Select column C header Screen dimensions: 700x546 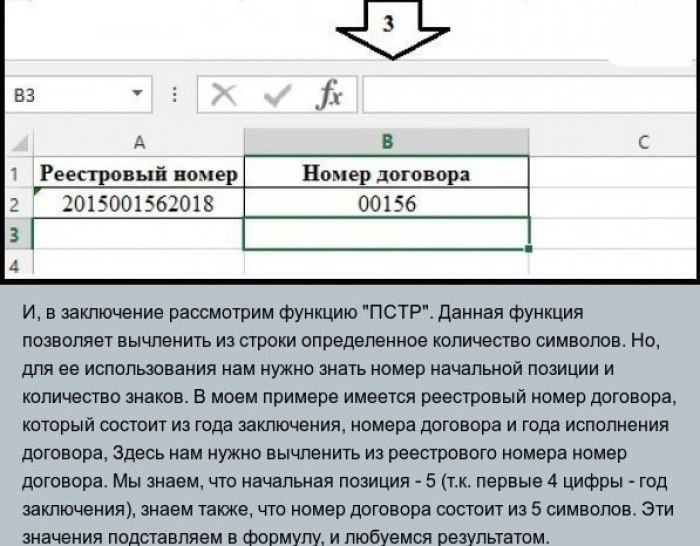614,142
